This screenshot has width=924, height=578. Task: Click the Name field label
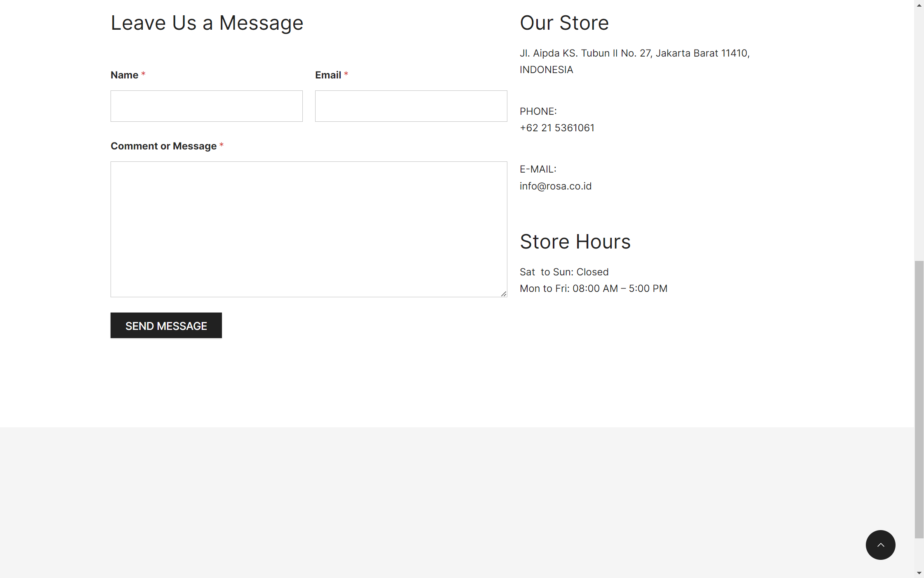click(124, 75)
